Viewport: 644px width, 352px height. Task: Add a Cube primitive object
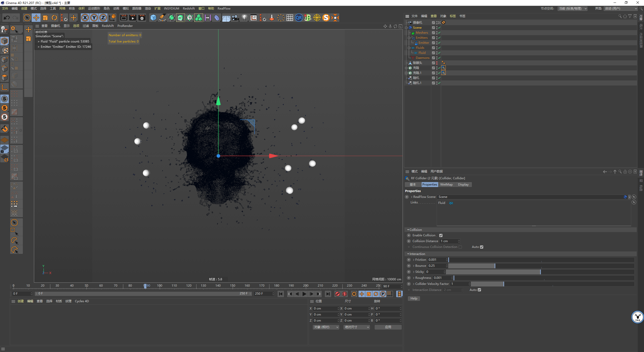(153, 18)
